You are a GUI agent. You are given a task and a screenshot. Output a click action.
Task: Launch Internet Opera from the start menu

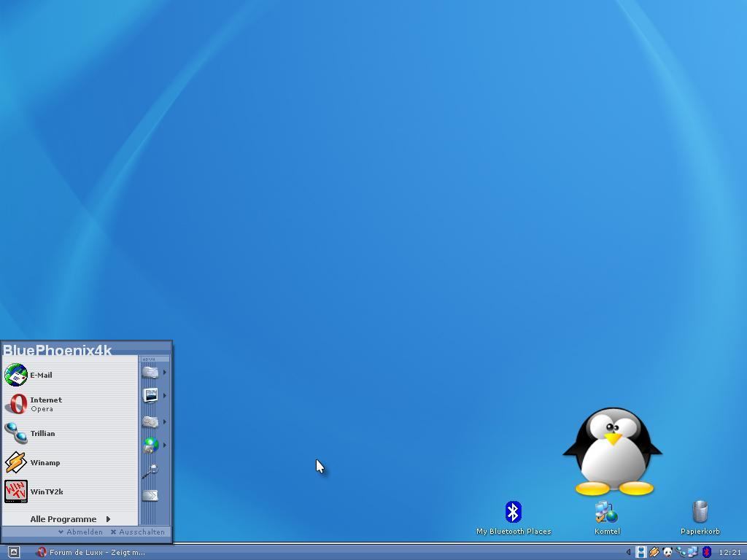[69, 404]
